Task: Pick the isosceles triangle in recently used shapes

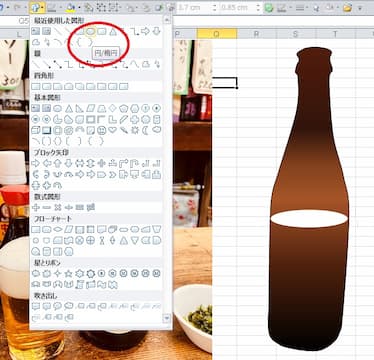Action: tap(113, 32)
